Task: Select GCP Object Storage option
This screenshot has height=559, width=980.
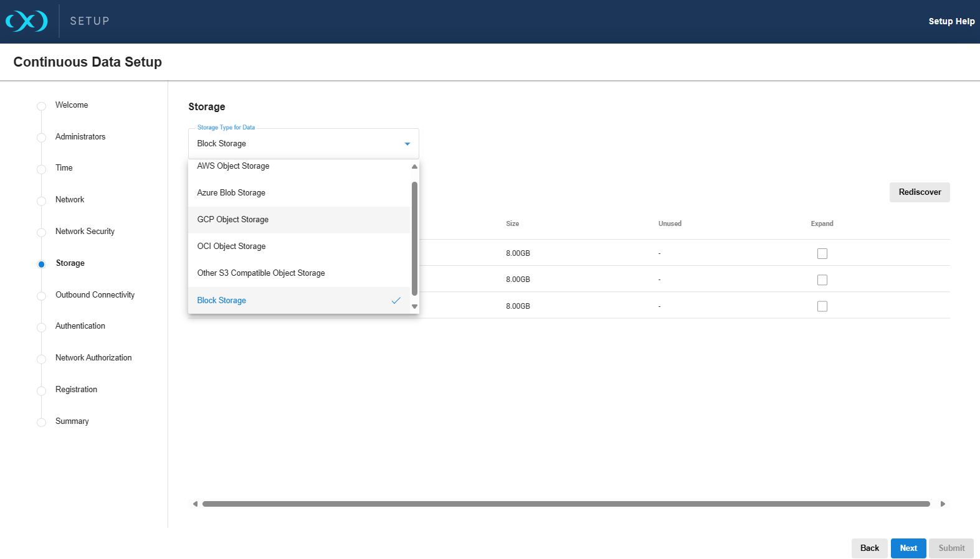Action: tap(233, 220)
